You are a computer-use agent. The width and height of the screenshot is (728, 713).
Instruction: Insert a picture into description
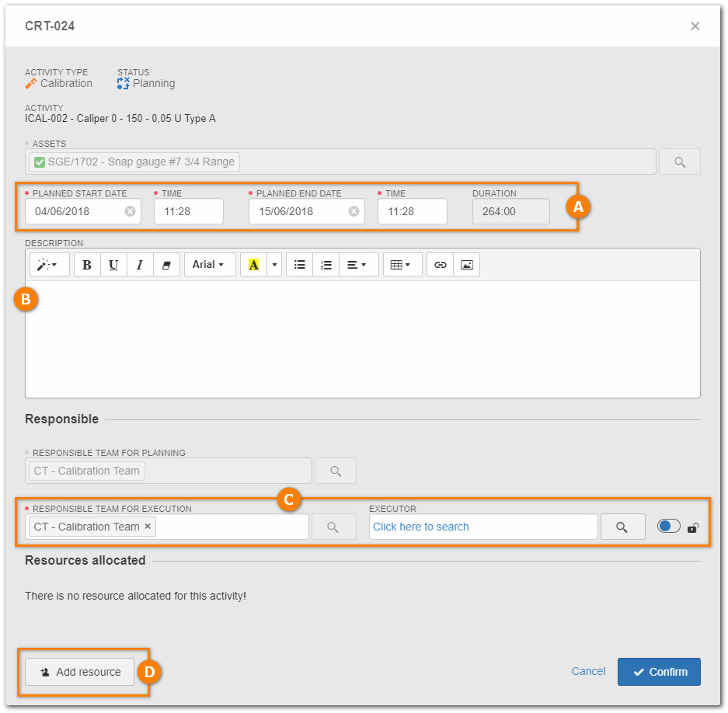click(x=467, y=265)
